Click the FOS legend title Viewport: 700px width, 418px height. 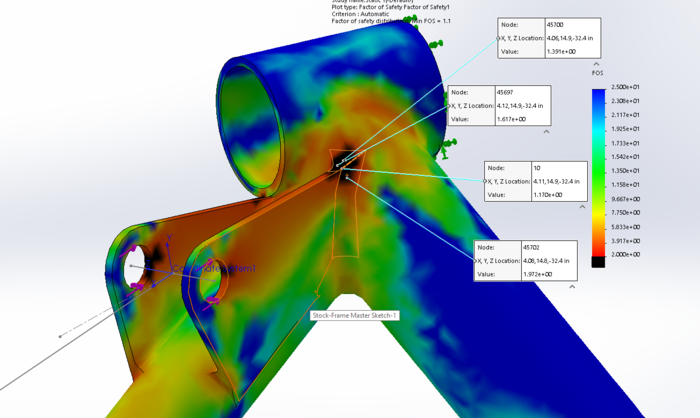pyautogui.click(x=597, y=73)
